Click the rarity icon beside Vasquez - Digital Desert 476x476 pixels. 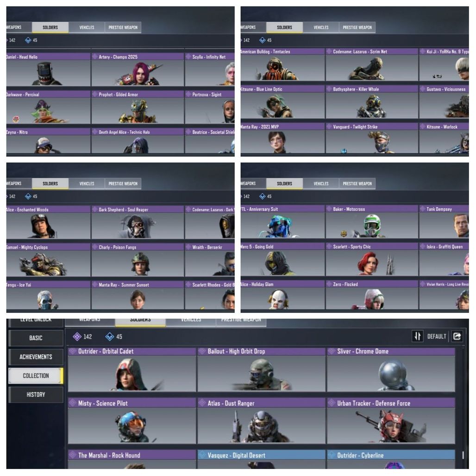(x=202, y=455)
